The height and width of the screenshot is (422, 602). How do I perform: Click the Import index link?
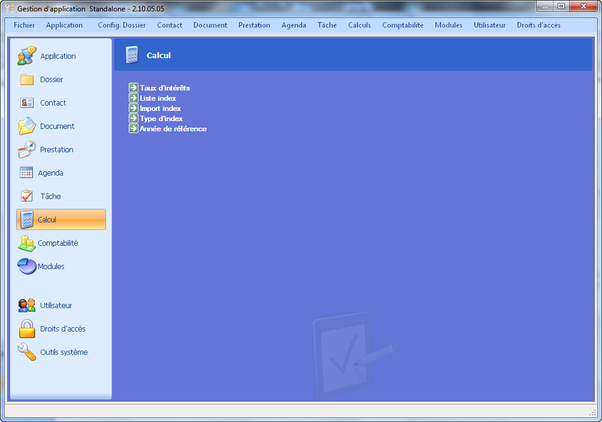tap(160, 108)
